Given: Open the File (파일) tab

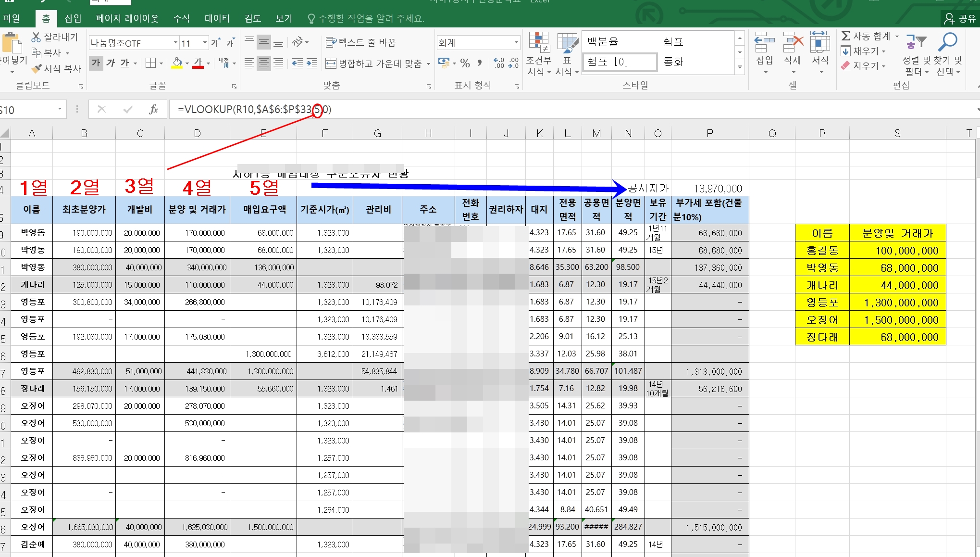Looking at the screenshot, I should 12,18.
